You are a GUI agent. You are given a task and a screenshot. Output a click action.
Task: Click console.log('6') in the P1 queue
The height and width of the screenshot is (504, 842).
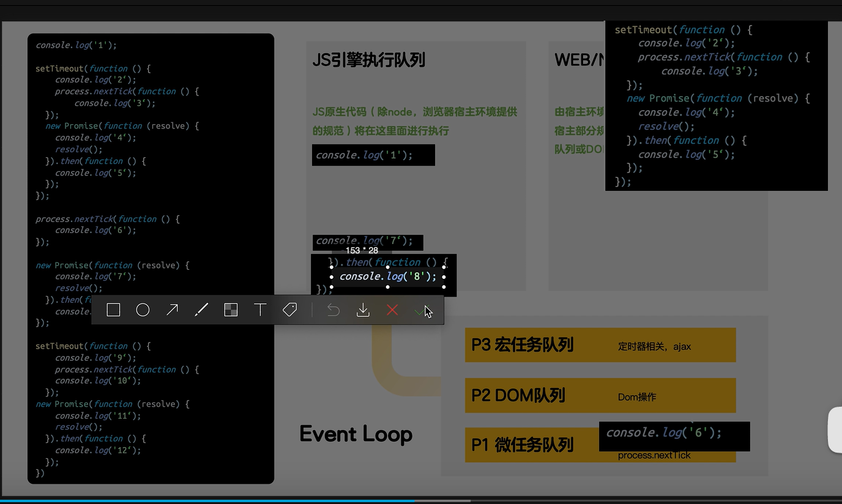tap(664, 432)
